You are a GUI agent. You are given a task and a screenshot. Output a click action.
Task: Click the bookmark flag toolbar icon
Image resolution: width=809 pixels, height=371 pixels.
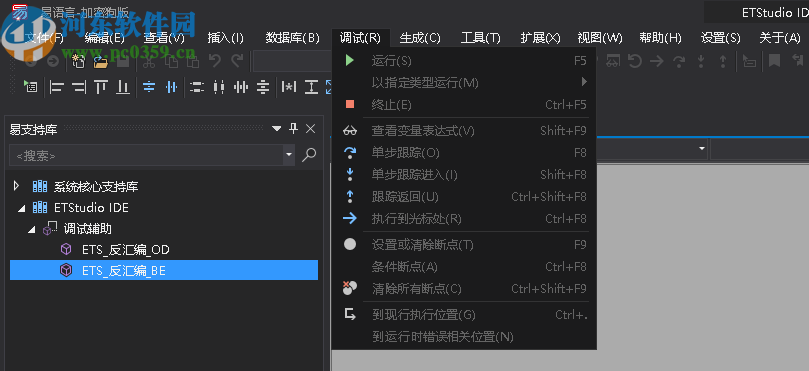pyautogui.click(x=774, y=61)
